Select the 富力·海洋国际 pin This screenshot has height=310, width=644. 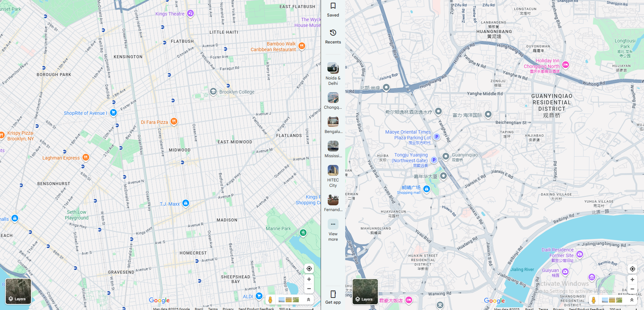click(488, 114)
